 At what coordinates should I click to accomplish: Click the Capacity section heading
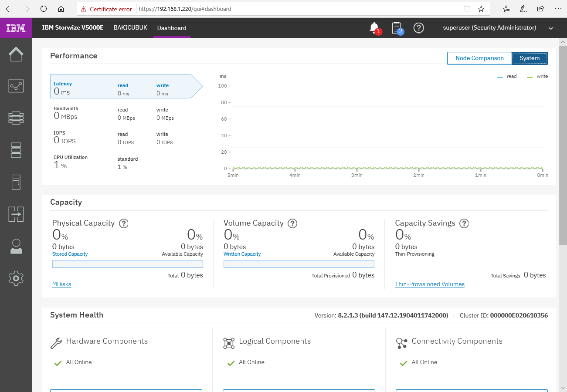click(66, 202)
